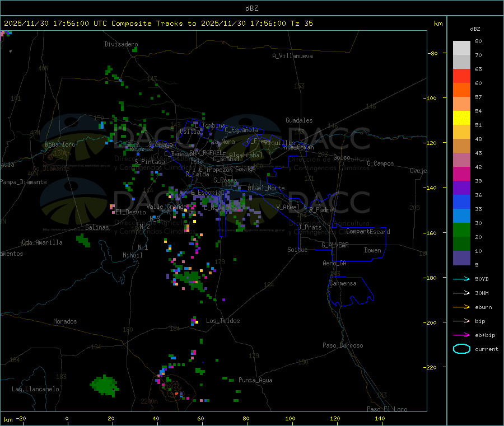Click the slate 5 dBZ color swatch

tap(461, 258)
